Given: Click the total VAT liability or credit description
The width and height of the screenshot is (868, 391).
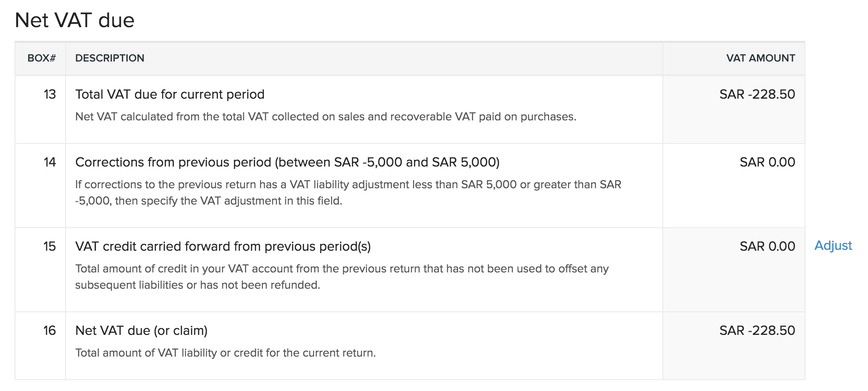Looking at the screenshot, I should [225, 353].
